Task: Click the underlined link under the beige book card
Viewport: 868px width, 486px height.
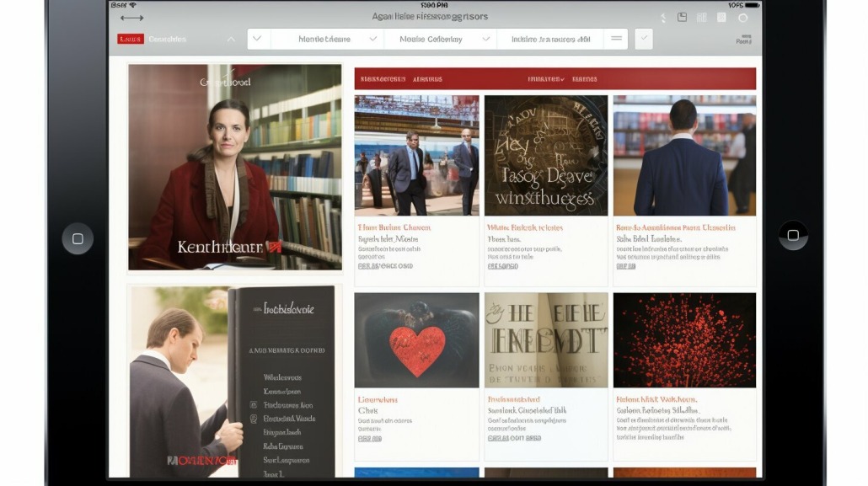Action: pyautogui.click(x=514, y=438)
